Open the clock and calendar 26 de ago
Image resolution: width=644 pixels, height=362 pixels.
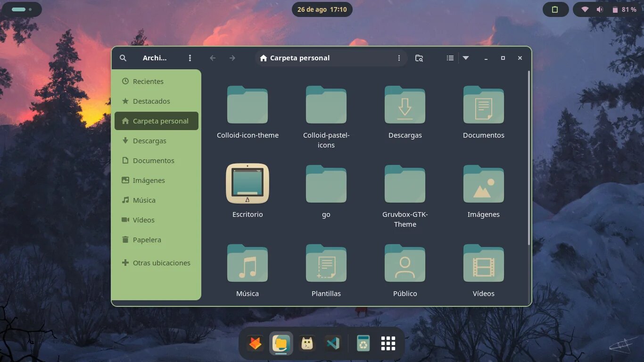coord(322,9)
